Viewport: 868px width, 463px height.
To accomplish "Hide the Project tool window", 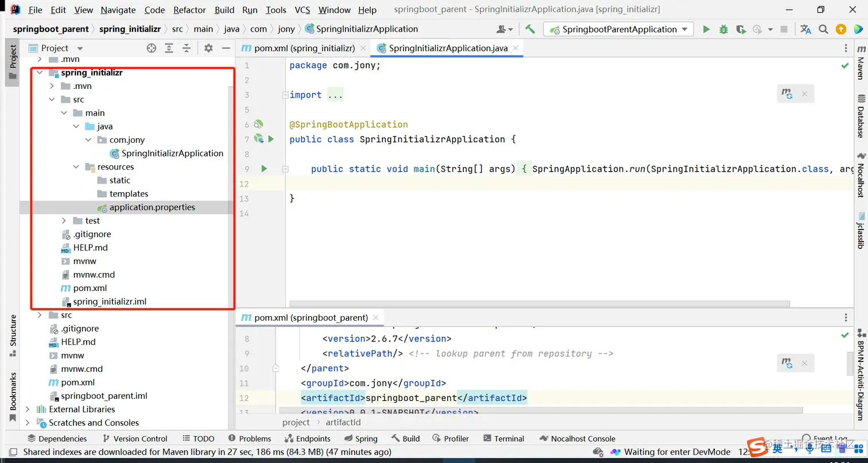I will [x=226, y=48].
